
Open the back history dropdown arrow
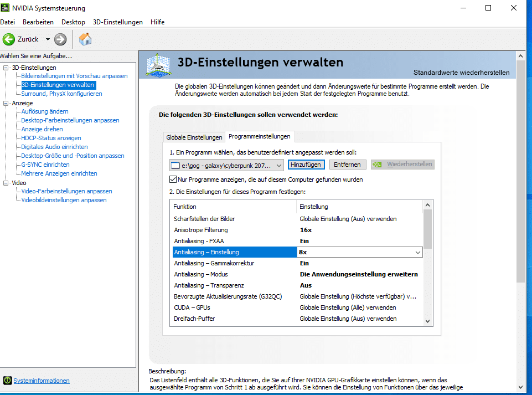[x=48, y=39]
